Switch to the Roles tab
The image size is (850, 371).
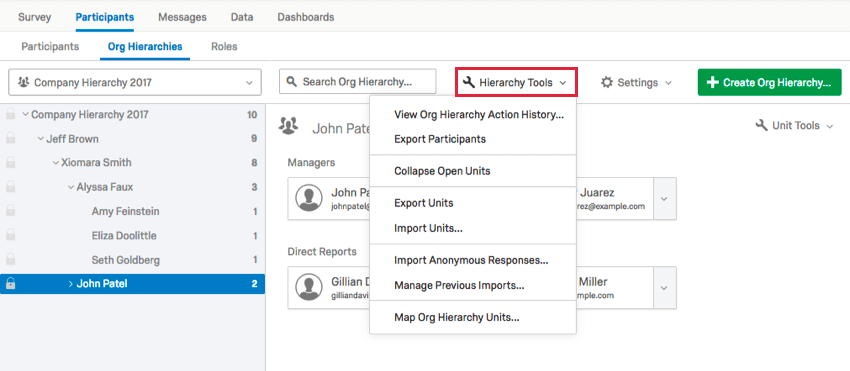coord(224,47)
